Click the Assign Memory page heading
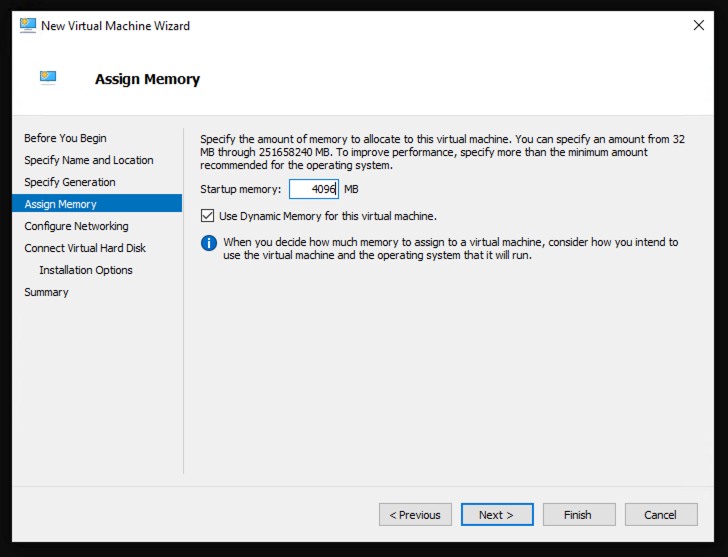Screen dimensions: 728x557 pyautogui.click(x=147, y=79)
